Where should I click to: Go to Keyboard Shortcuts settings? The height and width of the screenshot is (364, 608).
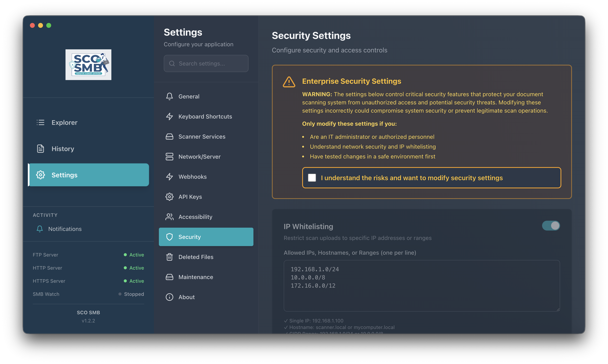click(x=206, y=116)
